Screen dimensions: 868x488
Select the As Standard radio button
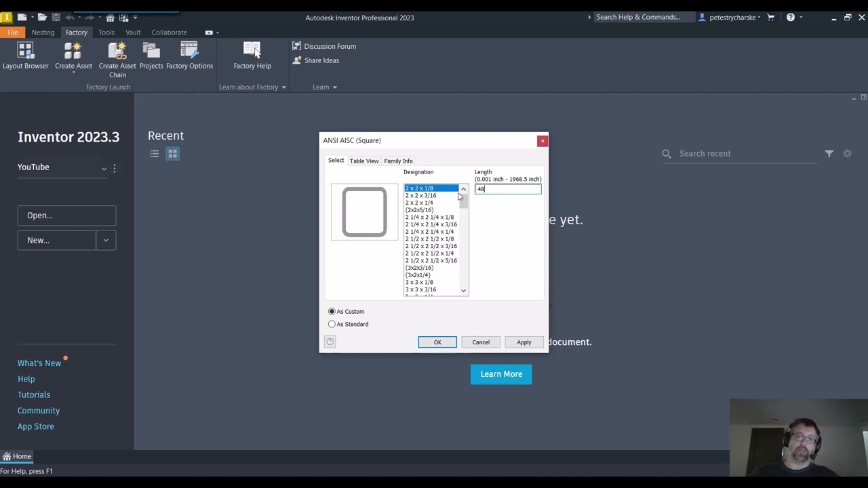[332, 324]
